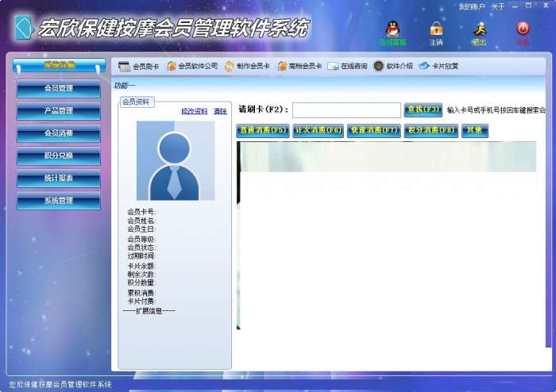Click the 高档会员卡 toolbar item
Screen dimensions: 556x392
pos(299,66)
